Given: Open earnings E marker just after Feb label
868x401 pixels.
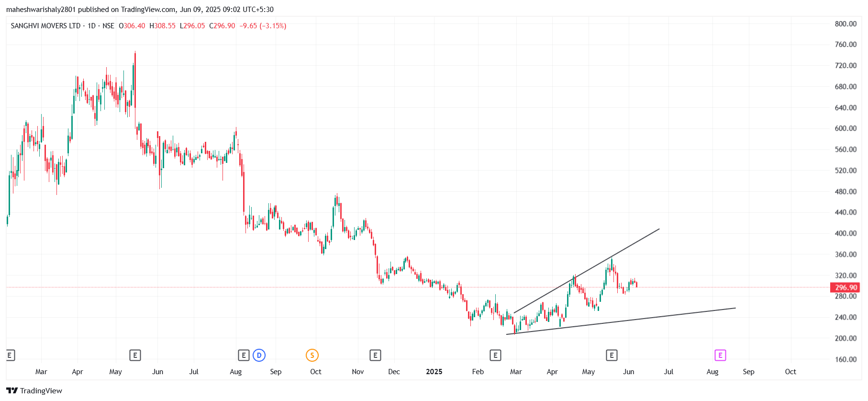Looking at the screenshot, I should (495, 355).
